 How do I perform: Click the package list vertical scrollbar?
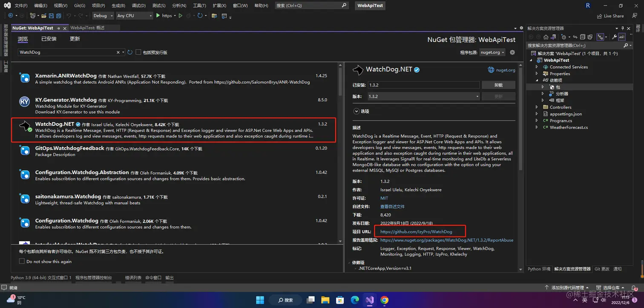point(340,81)
